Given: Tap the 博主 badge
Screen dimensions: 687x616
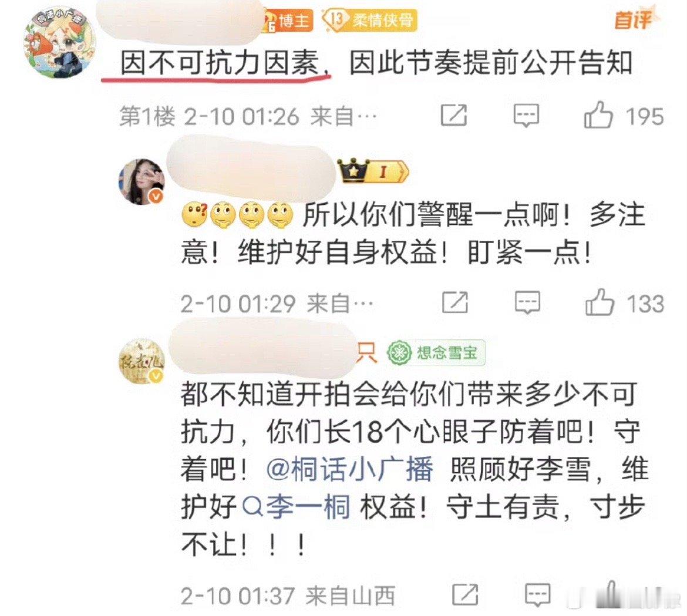Looking at the screenshot, I should [x=289, y=21].
